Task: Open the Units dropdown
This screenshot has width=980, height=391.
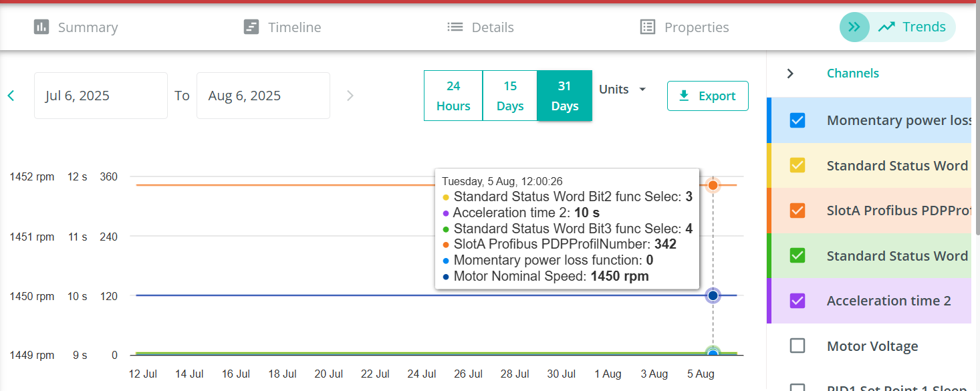Action: [x=622, y=90]
